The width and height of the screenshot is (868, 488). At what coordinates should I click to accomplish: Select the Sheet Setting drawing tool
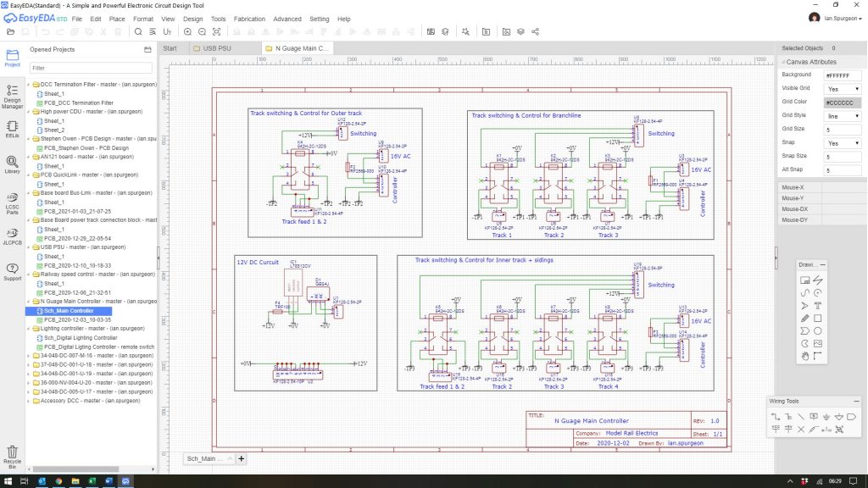click(x=805, y=280)
